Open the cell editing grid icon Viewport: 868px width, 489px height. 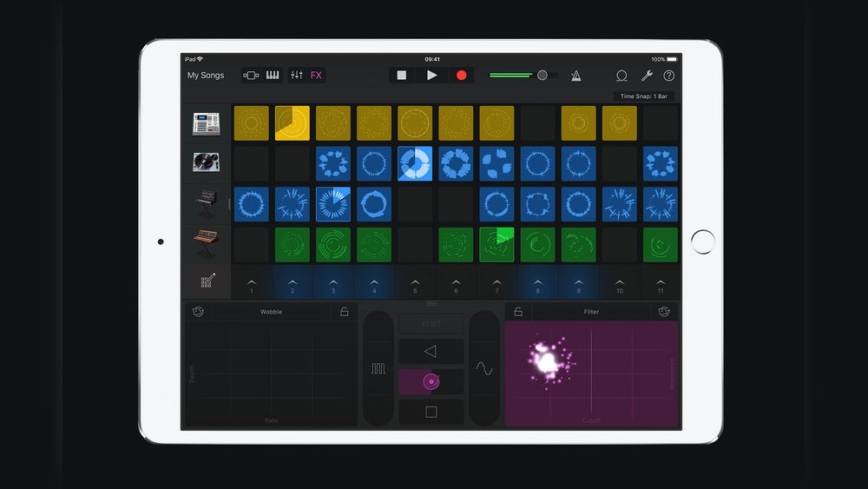[207, 281]
